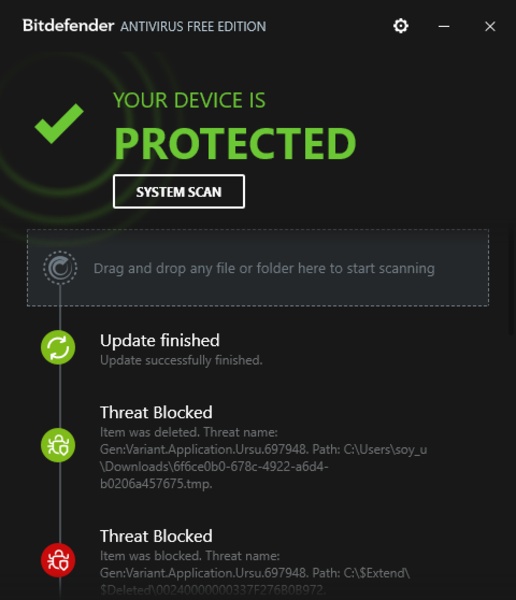The width and height of the screenshot is (516, 600).
Task: Click the green bug shield icon
Action: pos(58,445)
